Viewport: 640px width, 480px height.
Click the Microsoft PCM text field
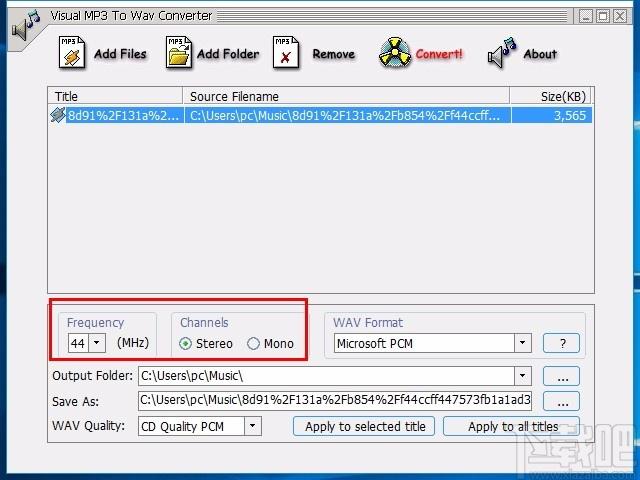(424, 343)
